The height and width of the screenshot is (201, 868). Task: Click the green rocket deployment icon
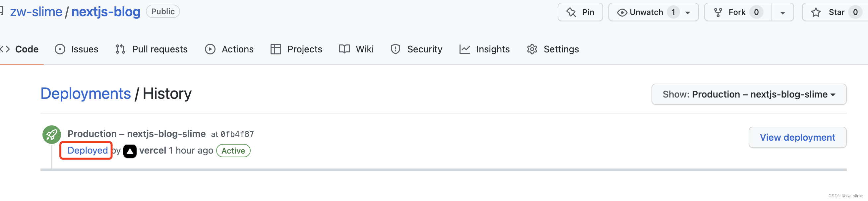click(51, 135)
